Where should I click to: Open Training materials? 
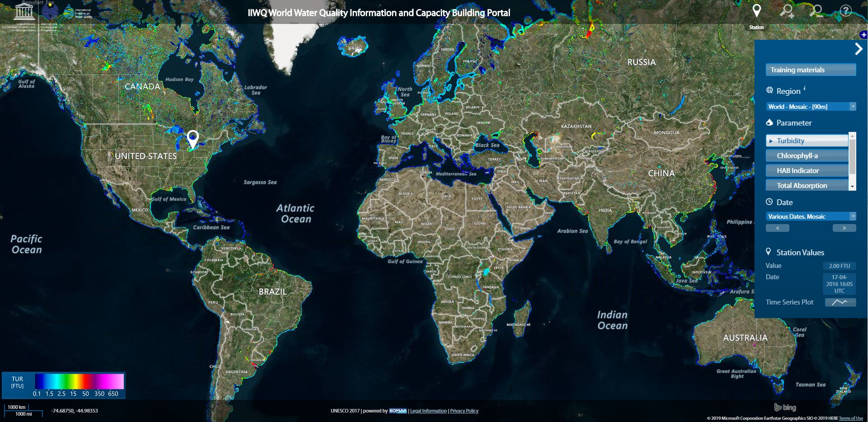(811, 70)
